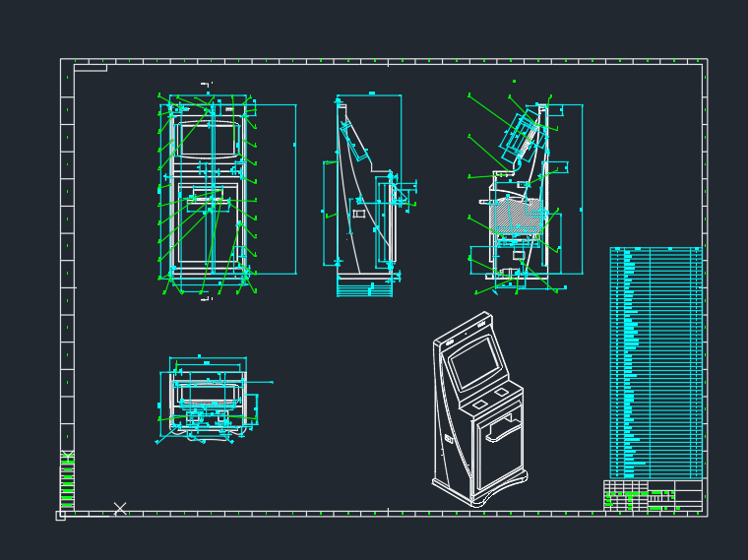This screenshot has height=560, width=748.
Task: Select the small rectangle near the sheet border's upper-left corner
Action: [x=91, y=68]
